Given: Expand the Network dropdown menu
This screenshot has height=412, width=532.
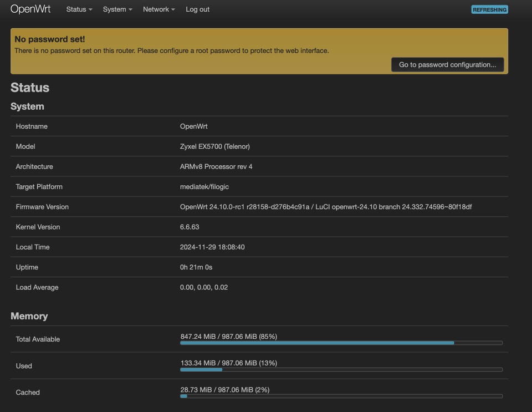Looking at the screenshot, I should click(159, 9).
